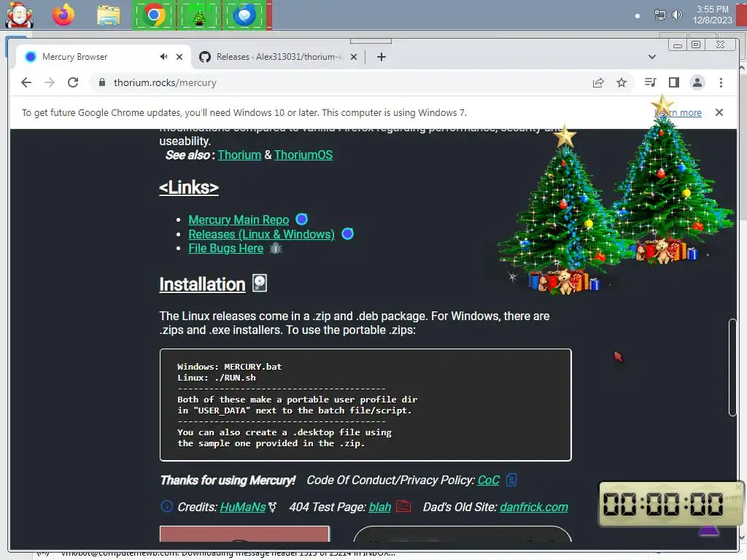The width and height of the screenshot is (747, 560).
Task: Open the Chrome profile avatar
Action: point(697,82)
